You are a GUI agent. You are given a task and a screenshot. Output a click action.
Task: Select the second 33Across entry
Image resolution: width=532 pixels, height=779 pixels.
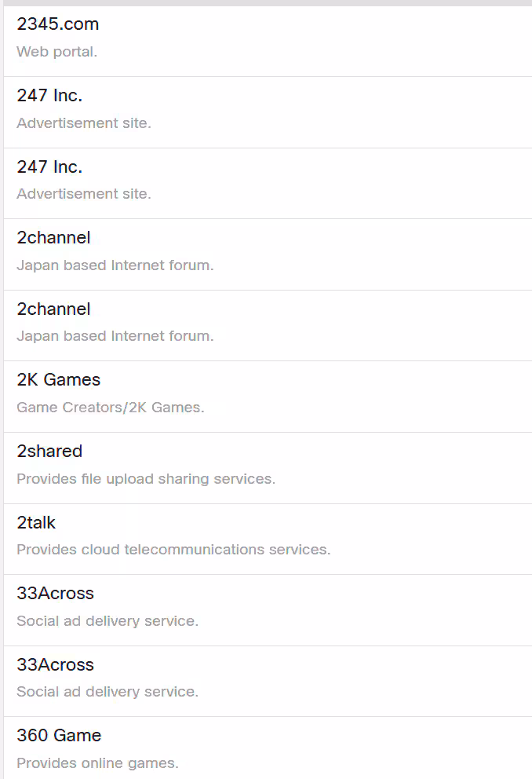click(x=55, y=665)
